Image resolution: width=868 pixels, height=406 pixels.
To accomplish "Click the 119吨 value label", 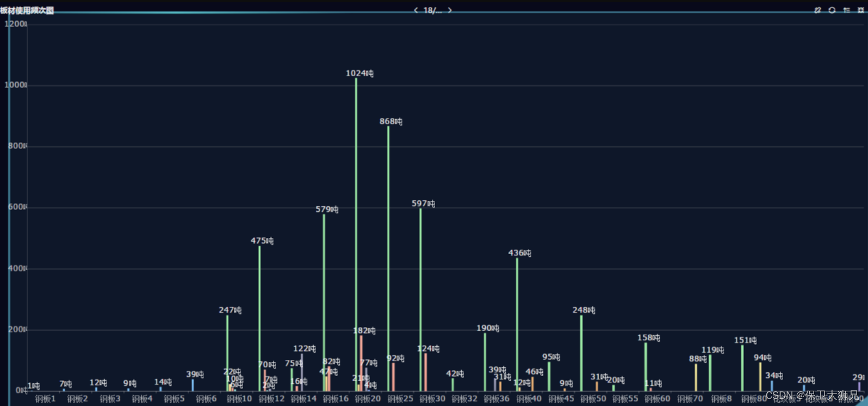I will point(712,350).
